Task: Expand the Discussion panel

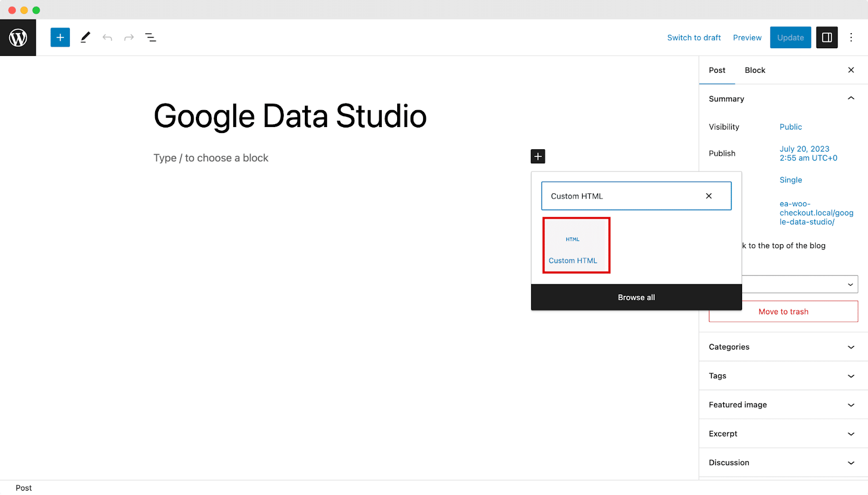Action: [783, 462]
